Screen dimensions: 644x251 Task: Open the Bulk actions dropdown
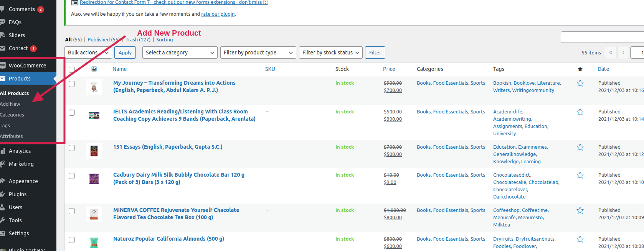[x=88, y=52]
